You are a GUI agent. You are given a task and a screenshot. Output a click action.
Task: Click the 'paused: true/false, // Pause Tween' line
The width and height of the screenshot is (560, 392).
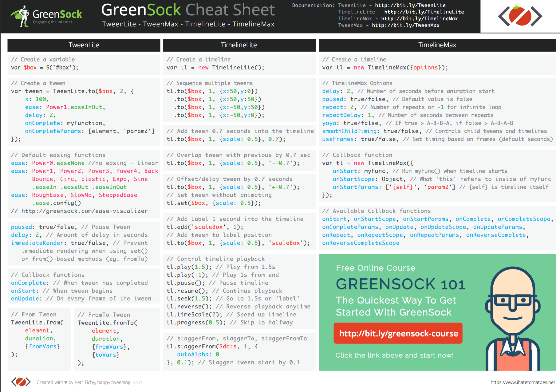click(x=71, y=227)
